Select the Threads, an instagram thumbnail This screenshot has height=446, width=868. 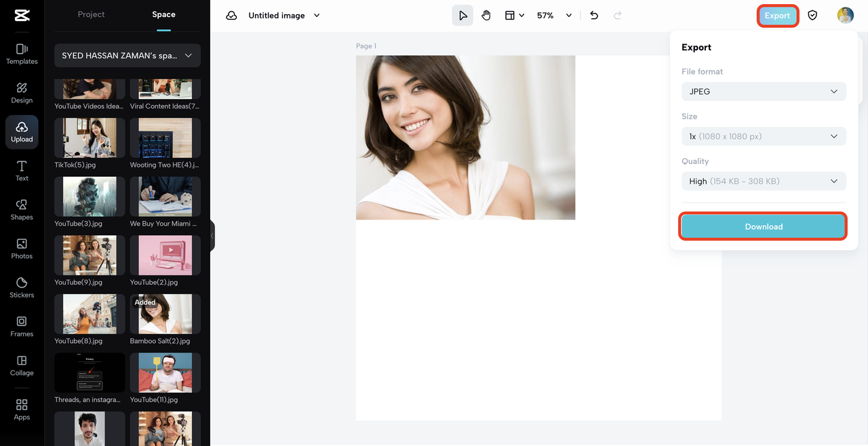tap(90, 373)
